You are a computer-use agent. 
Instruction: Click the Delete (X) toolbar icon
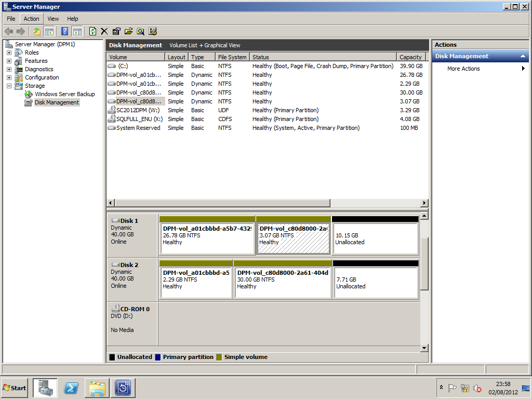pos(104,32)
